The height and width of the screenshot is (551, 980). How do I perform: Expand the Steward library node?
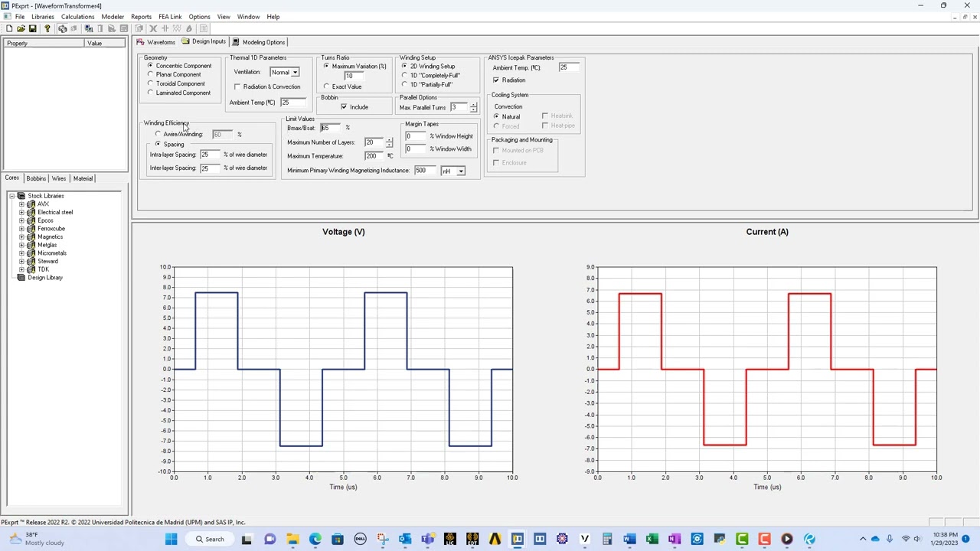(x=21, y=262)
